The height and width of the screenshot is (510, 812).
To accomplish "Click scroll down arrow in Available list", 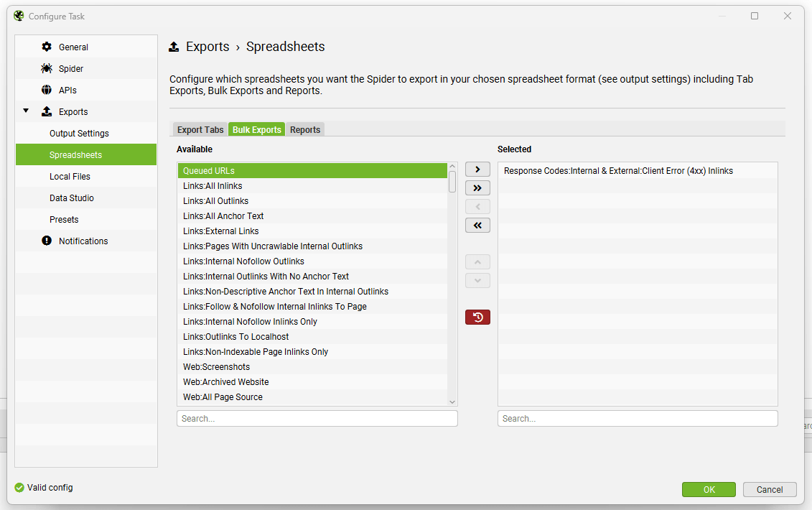I will (x=452, y=402).
